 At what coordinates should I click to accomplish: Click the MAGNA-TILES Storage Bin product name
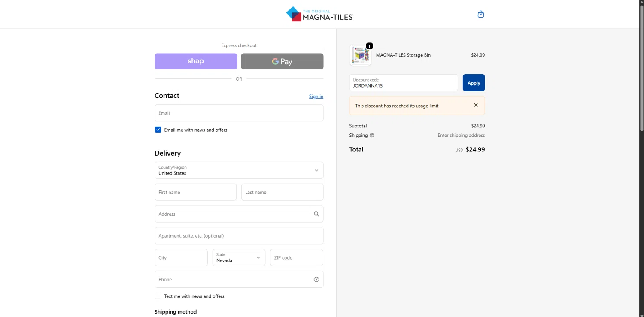pyautogui.click(x=403, y=55)
